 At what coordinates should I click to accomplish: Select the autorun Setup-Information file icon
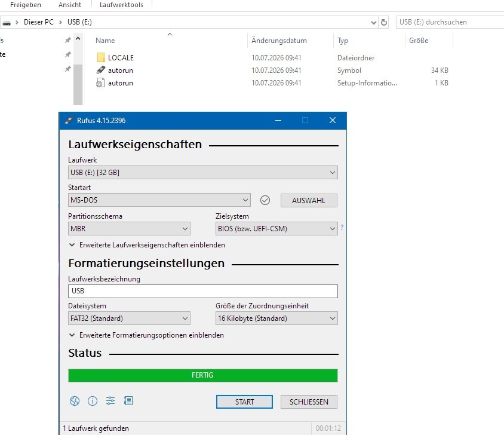click(100, 82)
